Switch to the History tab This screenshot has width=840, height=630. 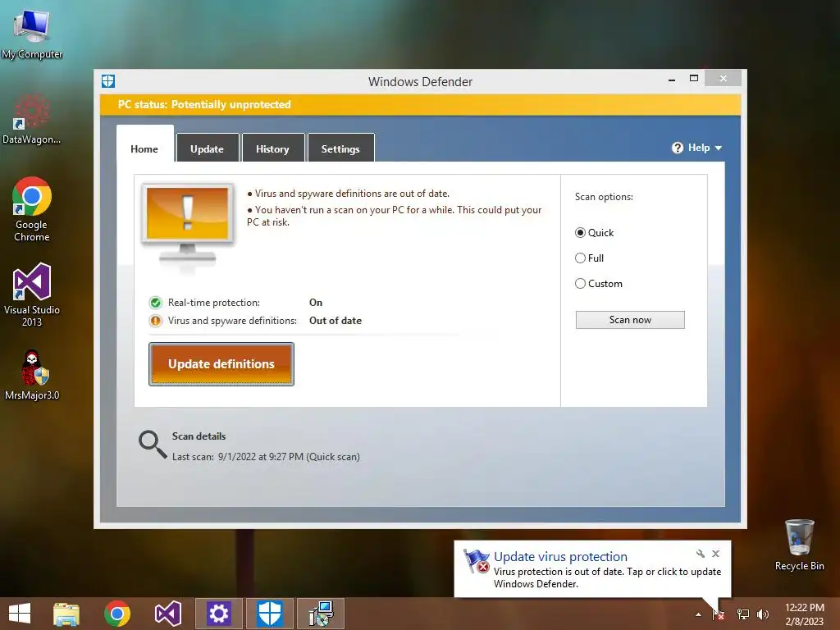pos(272,148)
